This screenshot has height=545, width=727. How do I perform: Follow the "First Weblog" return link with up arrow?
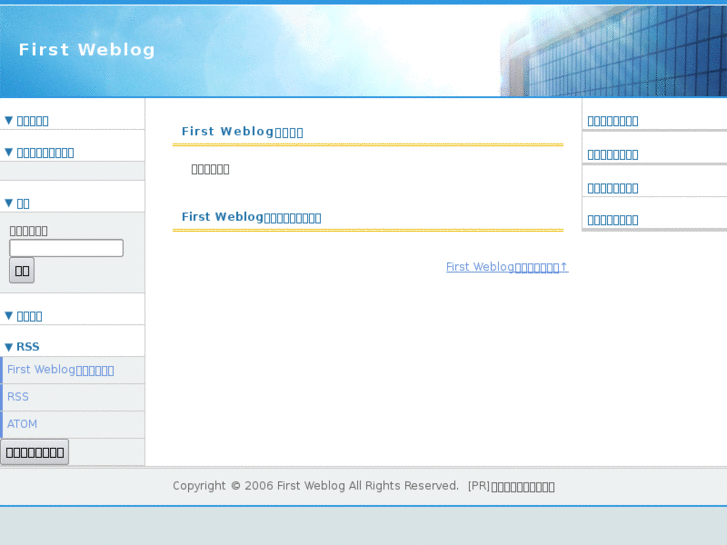point(507,267)
